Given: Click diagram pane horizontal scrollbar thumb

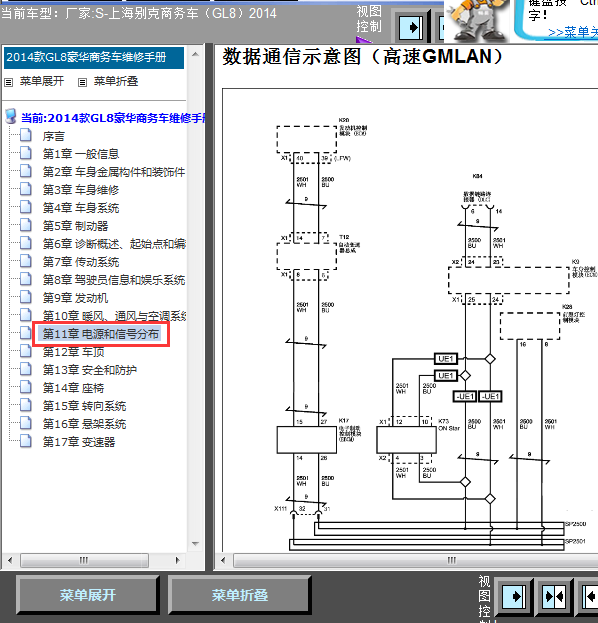Looking at the screenshot, I should [x=416, y=561].
